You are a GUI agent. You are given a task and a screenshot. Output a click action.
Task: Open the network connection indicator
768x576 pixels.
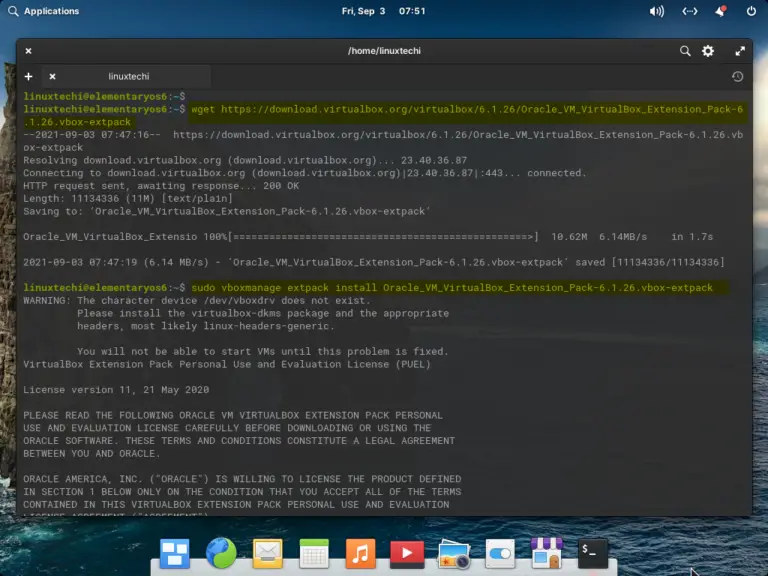(690, 11)
